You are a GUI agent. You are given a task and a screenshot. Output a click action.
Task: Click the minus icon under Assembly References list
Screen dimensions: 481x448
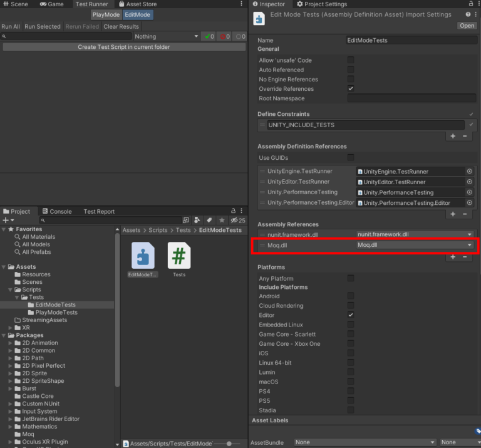[x=465, y=257]
